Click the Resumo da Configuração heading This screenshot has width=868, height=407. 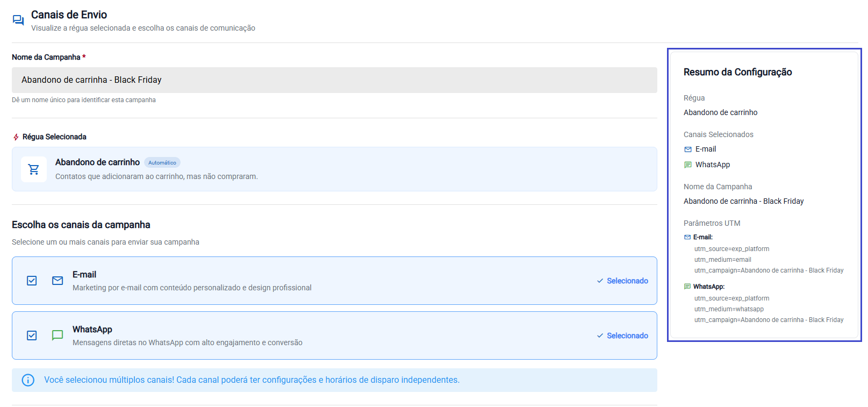click(x=737, y=72)
